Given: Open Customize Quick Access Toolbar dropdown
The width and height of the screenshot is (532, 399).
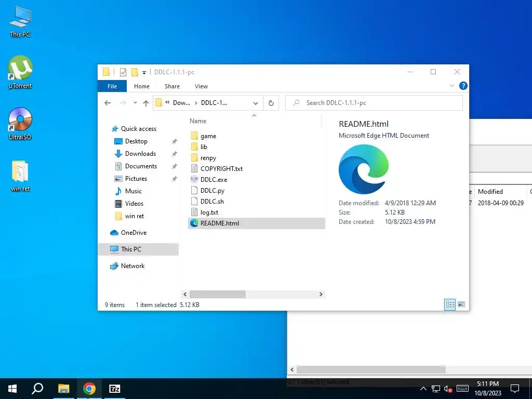Looking at the screenshot, I should (x=144, y=72).
